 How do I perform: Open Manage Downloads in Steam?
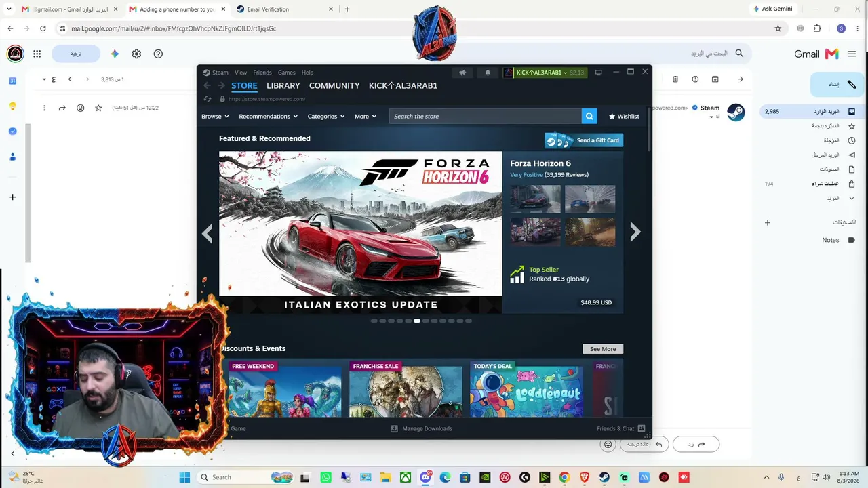point(421,428)
